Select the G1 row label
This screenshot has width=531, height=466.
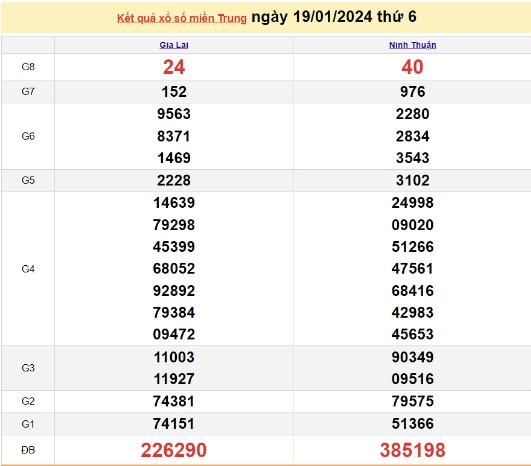28,424
